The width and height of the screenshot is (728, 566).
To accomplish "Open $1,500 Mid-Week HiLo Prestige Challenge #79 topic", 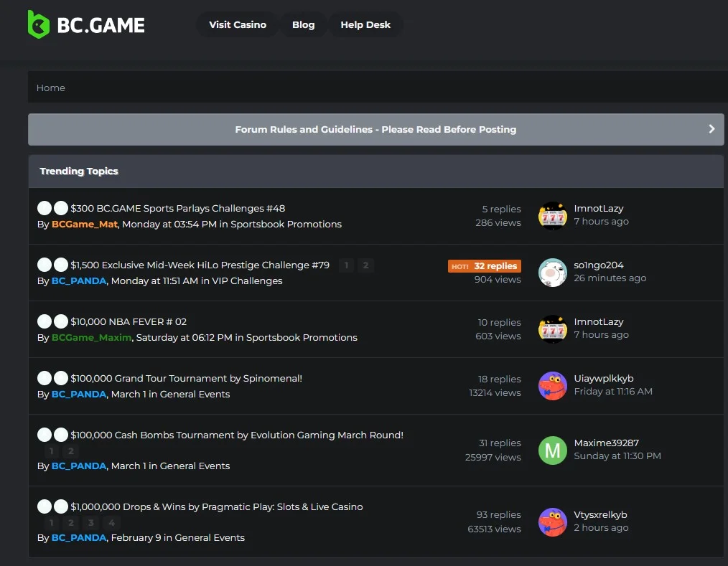I will (x=200, y=265).
